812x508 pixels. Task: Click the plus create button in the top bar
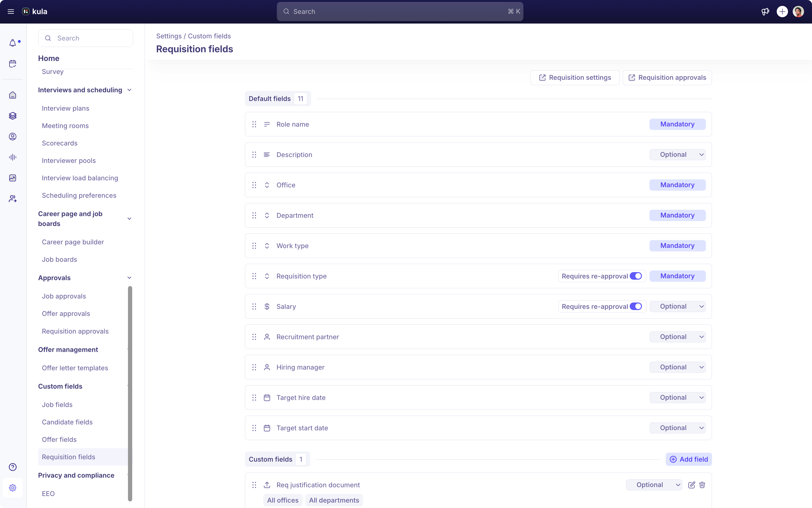pyautogui.click(x=782, y=11)
